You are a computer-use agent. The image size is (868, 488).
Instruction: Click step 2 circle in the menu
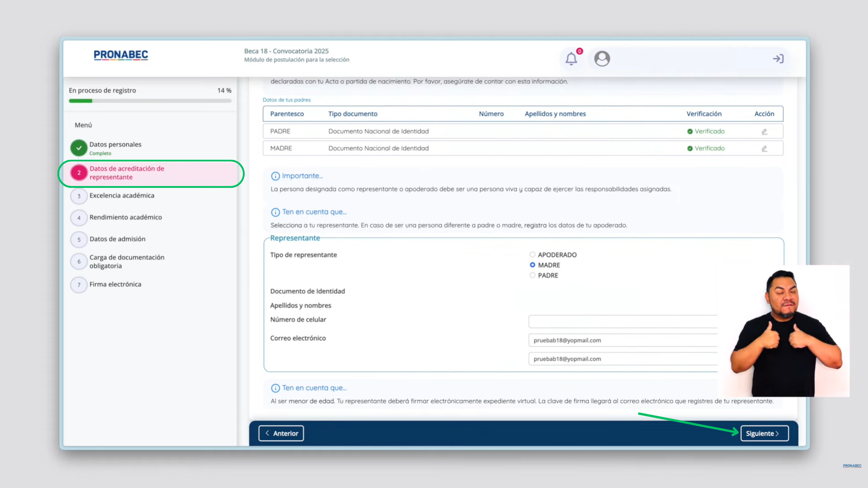pos(79,173)
